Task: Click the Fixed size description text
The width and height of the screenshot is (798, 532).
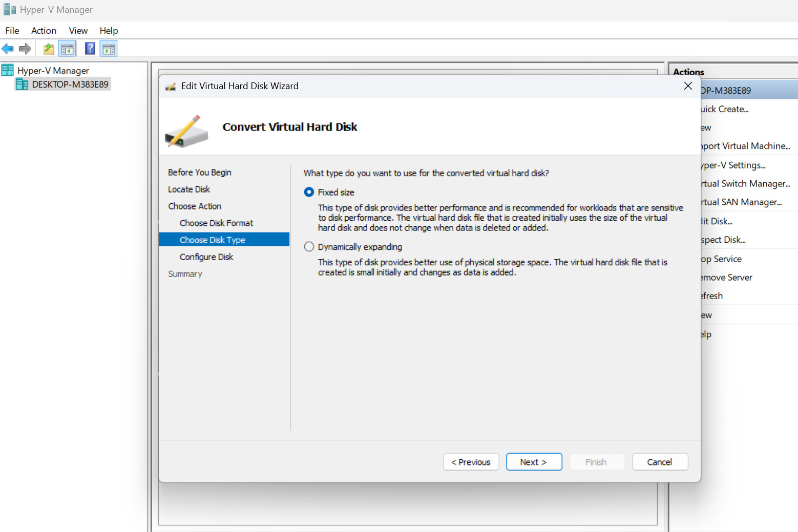Action: (x=500, y=218)
